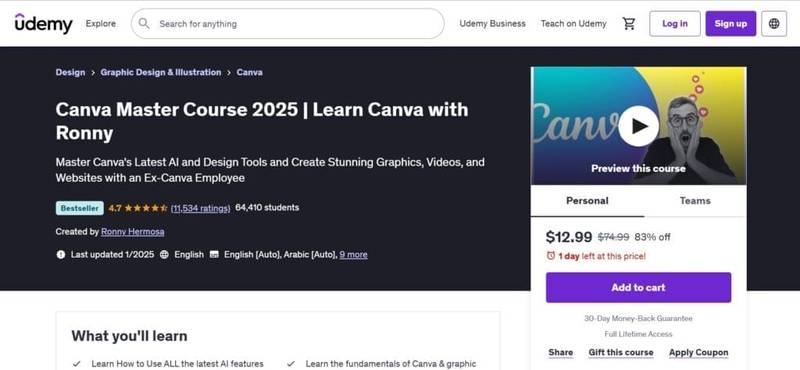
Task: Open Udemy Business link
Action: coord(492,23)
